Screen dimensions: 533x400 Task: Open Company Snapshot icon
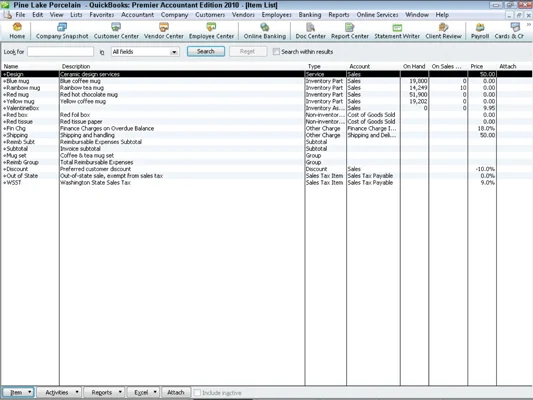(62, 31)
